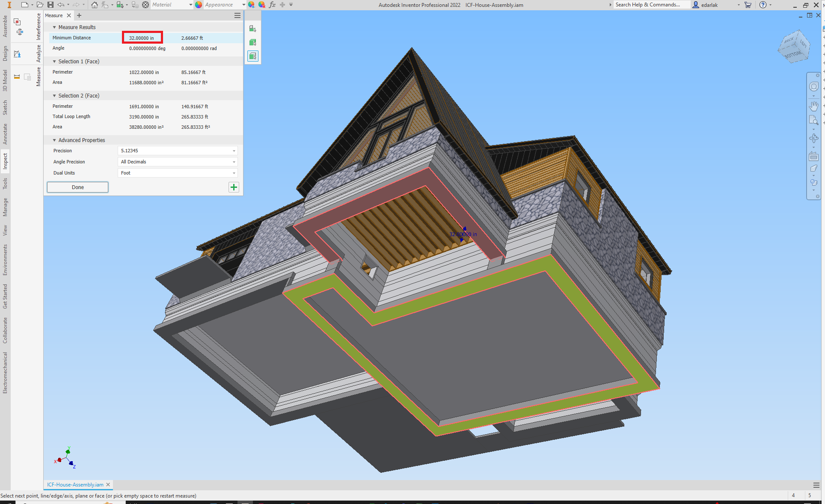The image size is (825, 504).
Task: Click Analyze Interference icon
Action: (18, 22)
